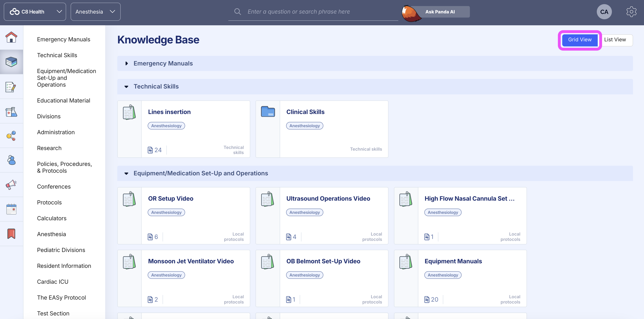Screen dimensions: 644x319
Task: Click Anesthesiology tag on Equipment Manuals card
Action: click(443, 275)
